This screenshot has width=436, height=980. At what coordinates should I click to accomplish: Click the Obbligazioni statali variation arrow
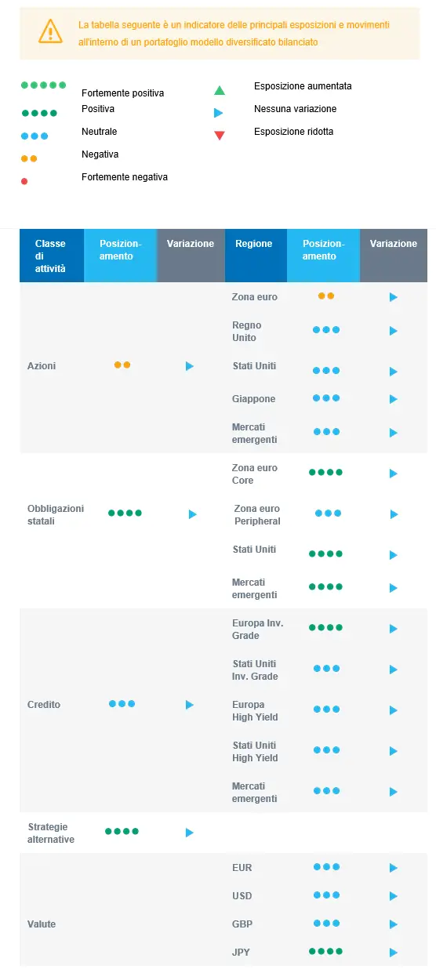click(x=193, y=514)
